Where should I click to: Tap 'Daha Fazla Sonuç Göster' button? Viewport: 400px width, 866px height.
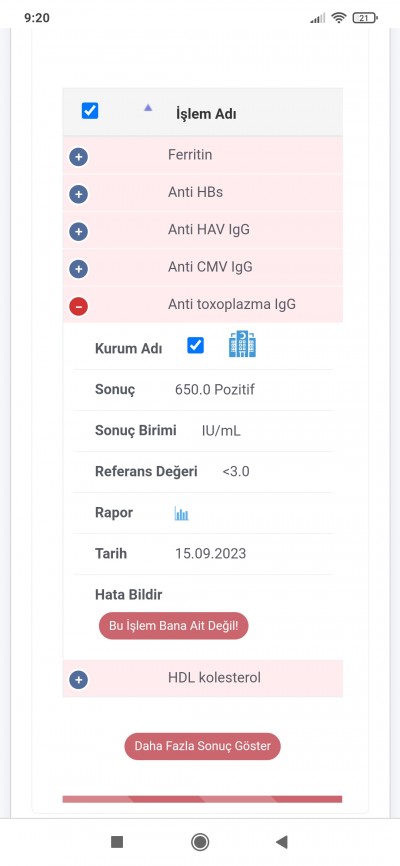click(202, 746)
